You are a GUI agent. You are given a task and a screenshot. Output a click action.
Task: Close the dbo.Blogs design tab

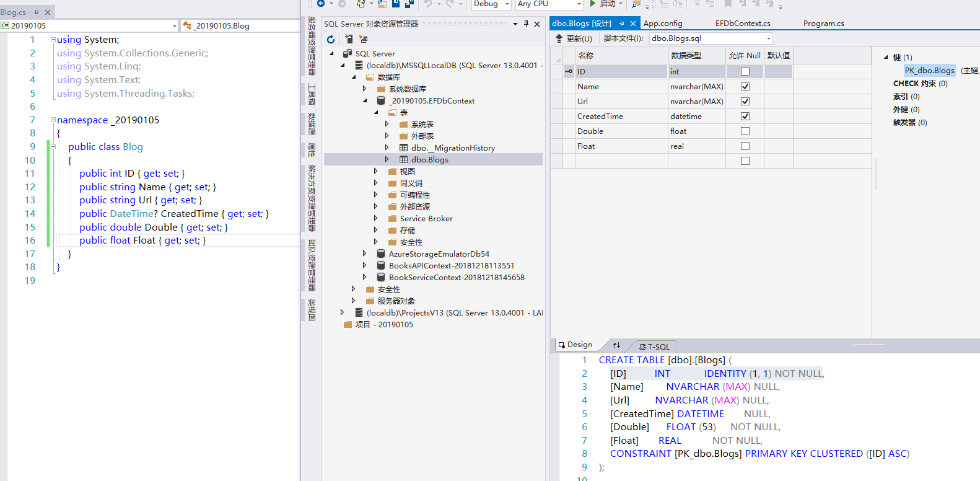pos(632,24)
